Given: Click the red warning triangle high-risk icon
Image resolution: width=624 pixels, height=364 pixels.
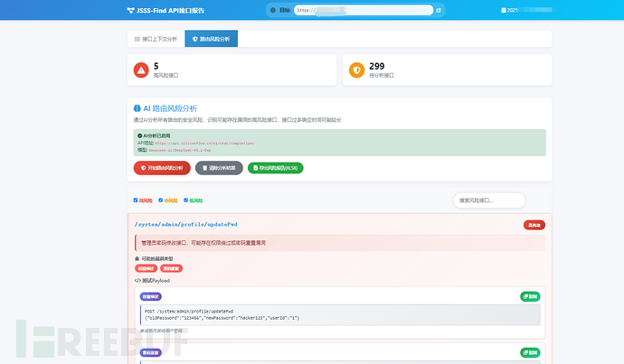Looking at the screenshot, I should click(141, 70).
